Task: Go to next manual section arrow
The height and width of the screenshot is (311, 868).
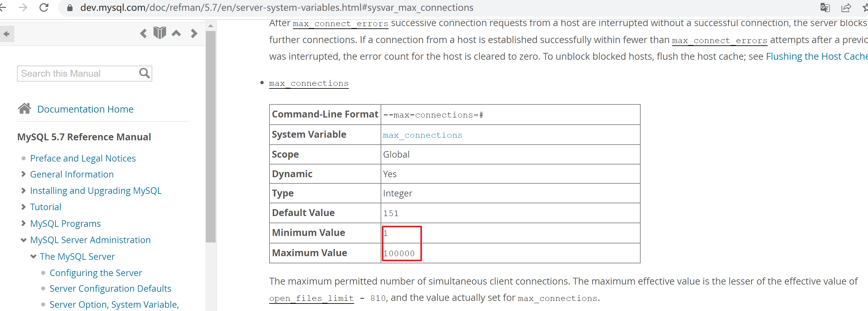Action: coord(194,33)
